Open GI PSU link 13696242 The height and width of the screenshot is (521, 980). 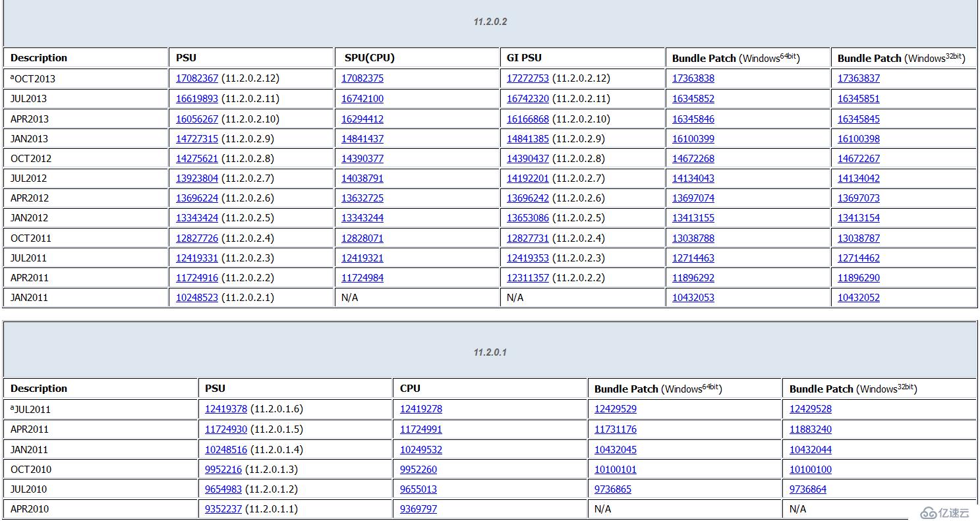tap(528, 198)
